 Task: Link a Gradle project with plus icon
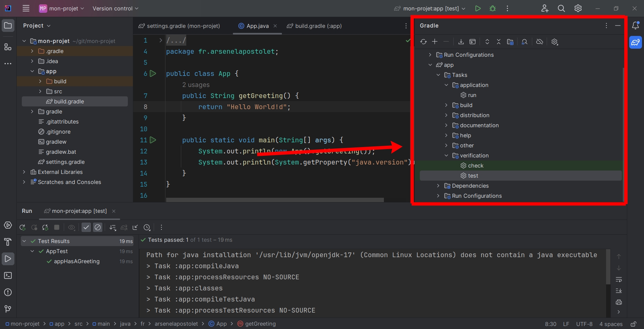tap(435, 42)
